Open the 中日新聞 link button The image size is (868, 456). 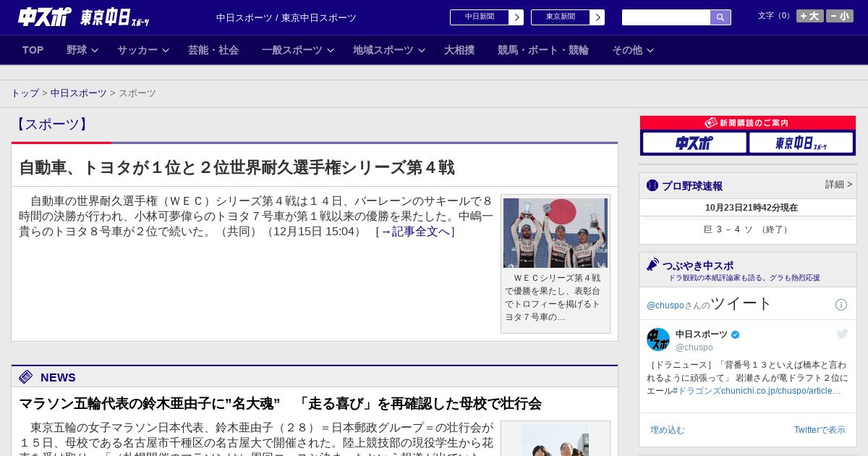(x=487, y=17)
